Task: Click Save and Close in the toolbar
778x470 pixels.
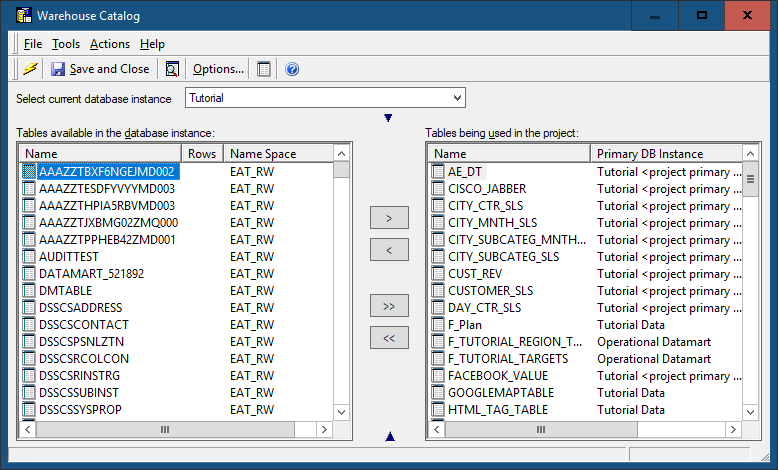Action: tap(100, 69)
